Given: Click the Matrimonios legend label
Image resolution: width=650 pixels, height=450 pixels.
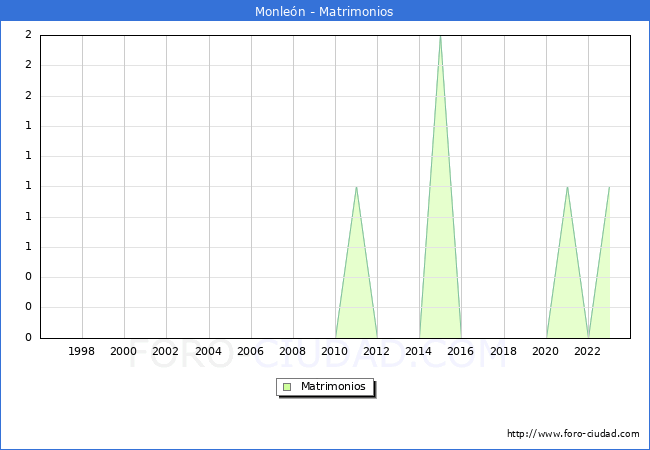Looking at the screenshot, I should 333,387.
